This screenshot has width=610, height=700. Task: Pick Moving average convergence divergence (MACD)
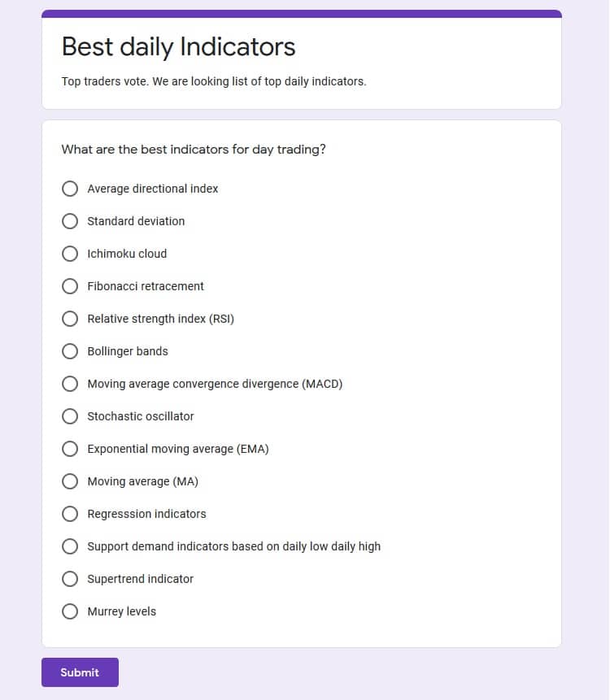click(x=70, y=384)
